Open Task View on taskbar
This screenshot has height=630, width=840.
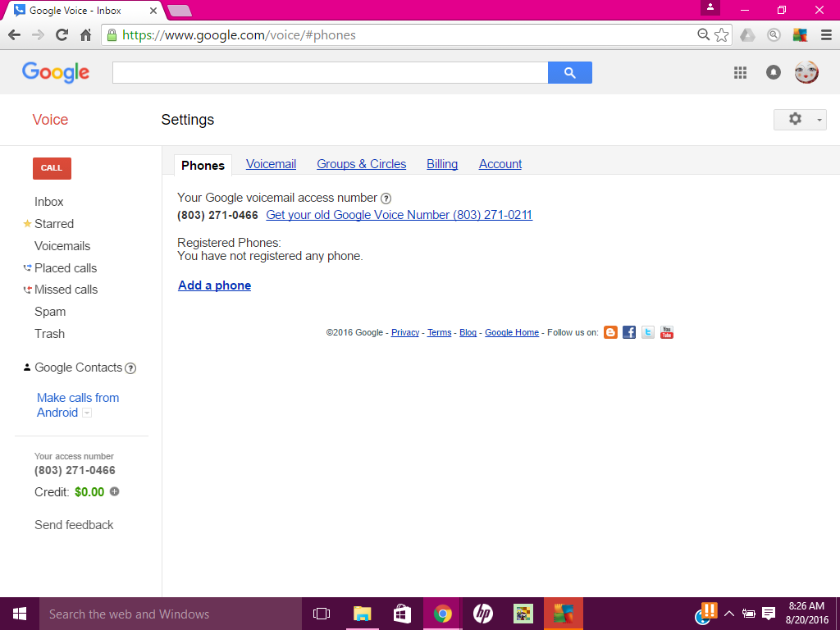[x=322, y=614]
